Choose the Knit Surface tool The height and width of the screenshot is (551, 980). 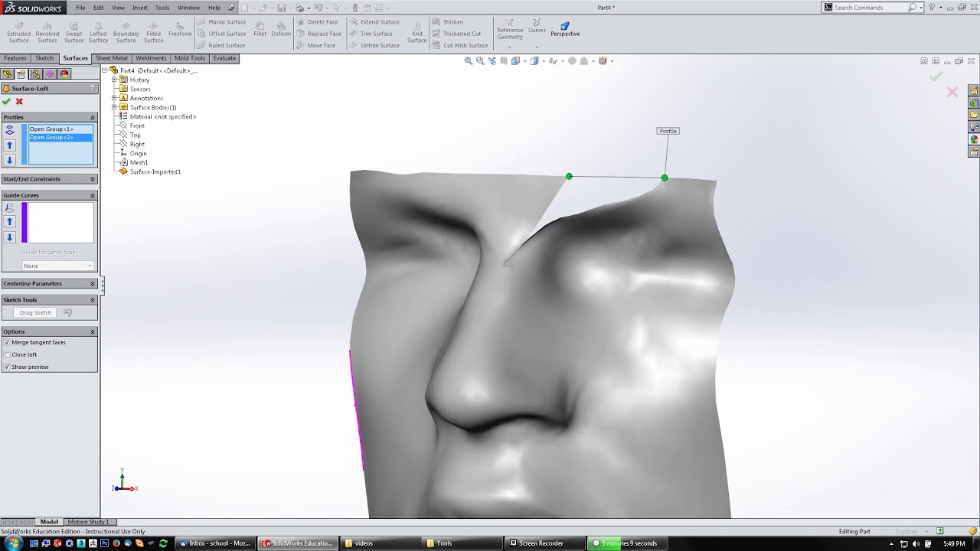(417, 32)
